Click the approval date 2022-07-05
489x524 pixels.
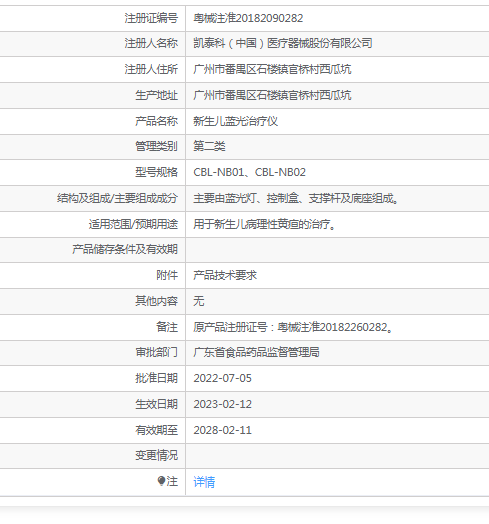click(222, 378)
